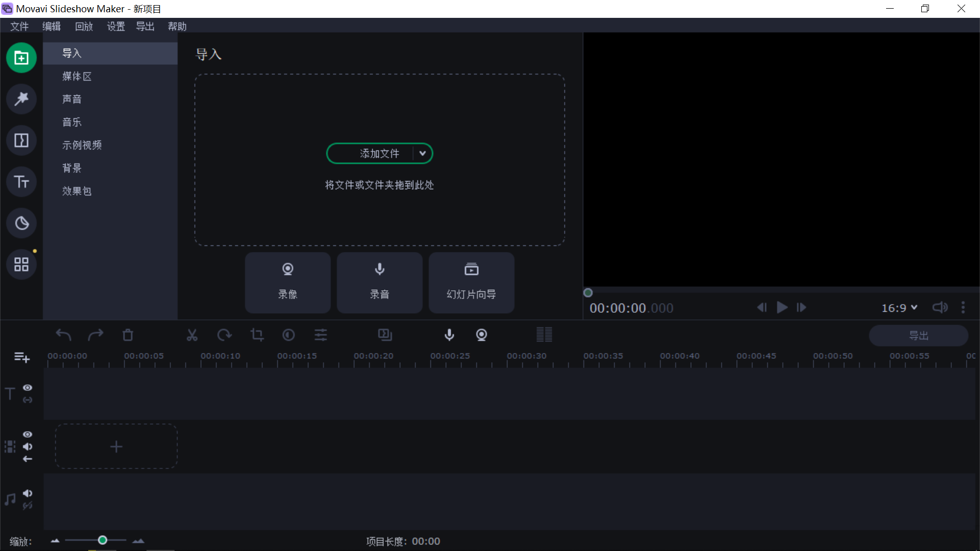Select 音乐 in the side list
Screen dimensions: 980x551
(110, 122)
